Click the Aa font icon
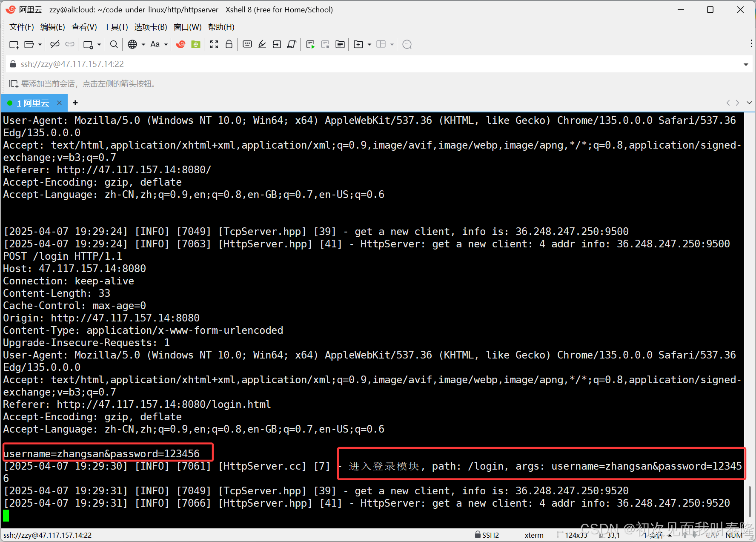The width and height of the screenshot is (756, 542). (155, 44)
